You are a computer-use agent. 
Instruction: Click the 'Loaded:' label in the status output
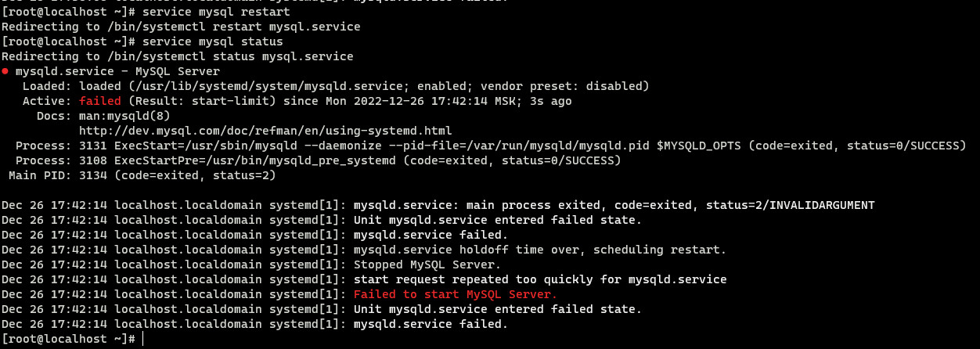click(47, 86)
